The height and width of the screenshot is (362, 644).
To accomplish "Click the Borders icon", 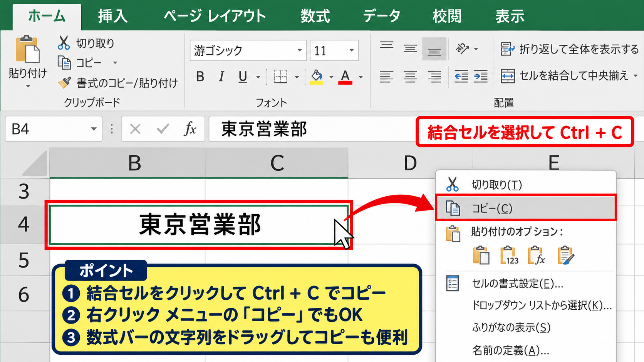I will [x=280, y=77].
